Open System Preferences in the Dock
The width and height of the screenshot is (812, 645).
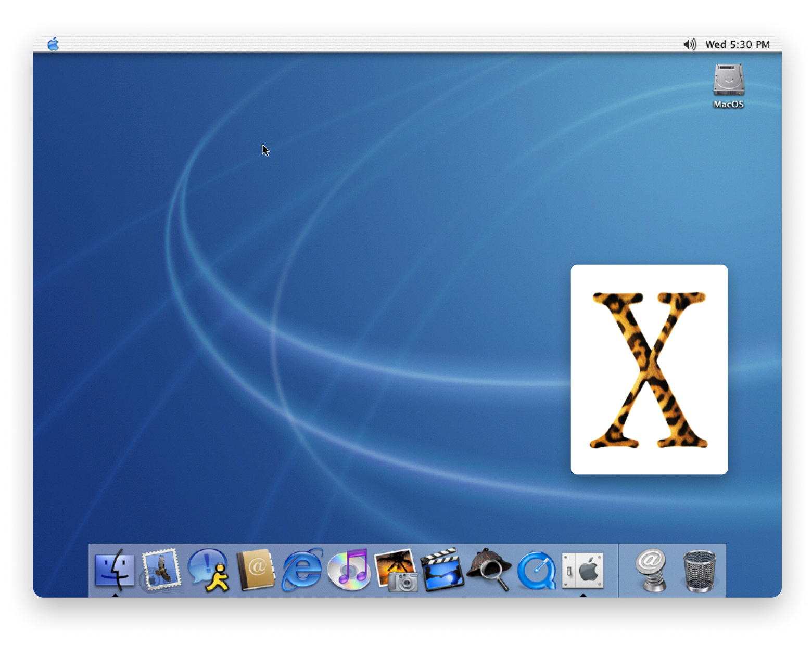(x=583, y=570)
